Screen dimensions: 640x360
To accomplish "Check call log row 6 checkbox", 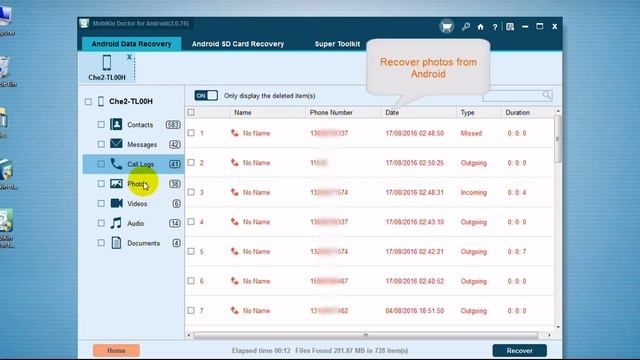I will [191, 281].
